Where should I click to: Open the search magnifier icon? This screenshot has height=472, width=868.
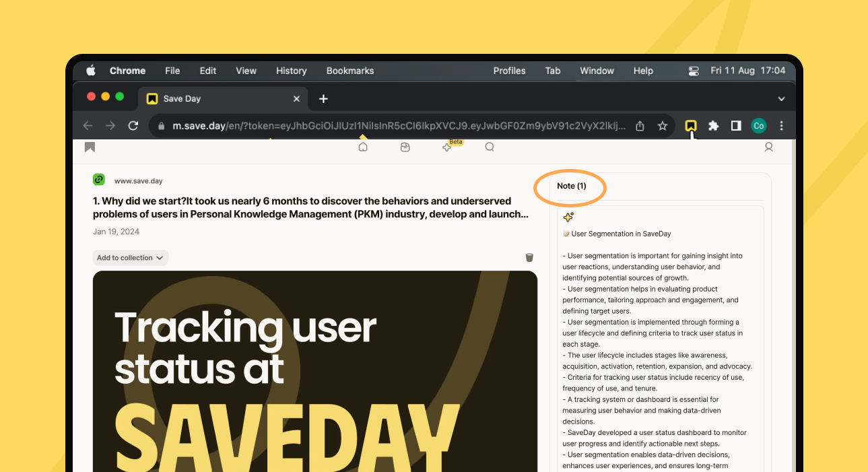(490, 147)
